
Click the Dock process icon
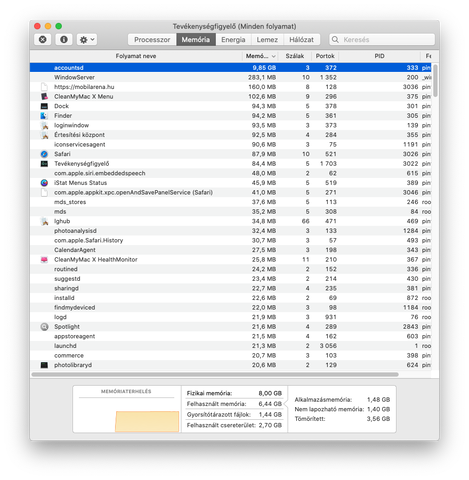(x=44, y=106)
